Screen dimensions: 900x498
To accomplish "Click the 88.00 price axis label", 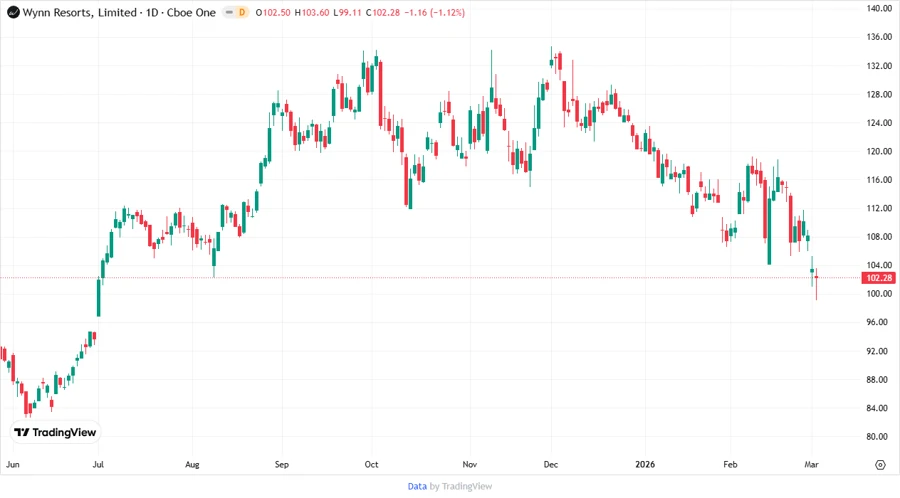I will (x=879, y=379).
